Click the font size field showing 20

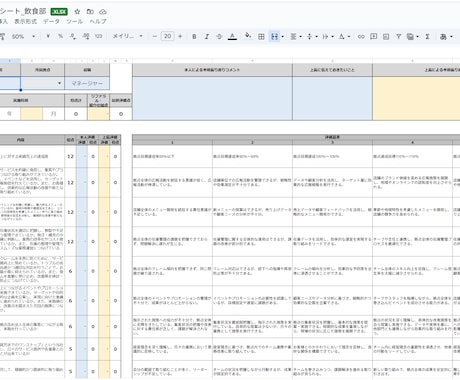pyautogui.click(x=167, y=36)
